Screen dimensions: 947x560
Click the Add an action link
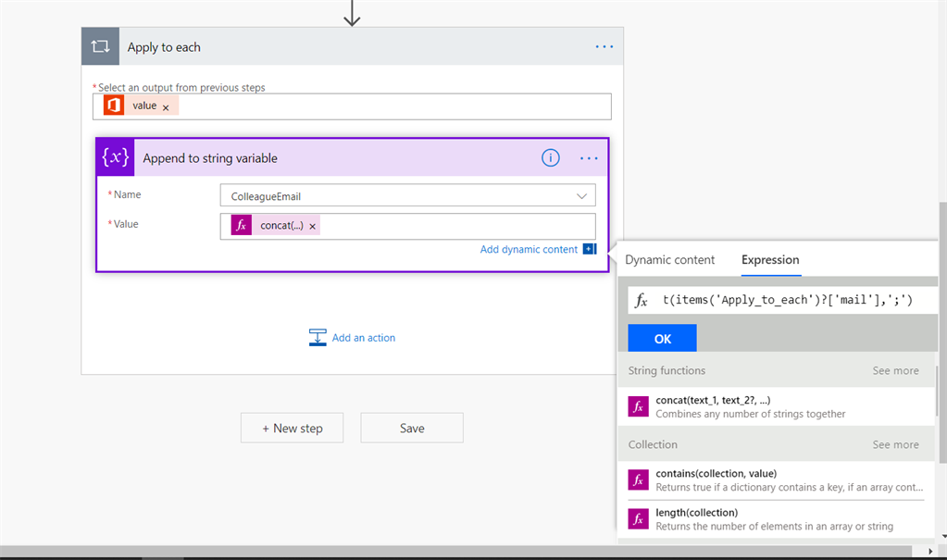point(363,338)
